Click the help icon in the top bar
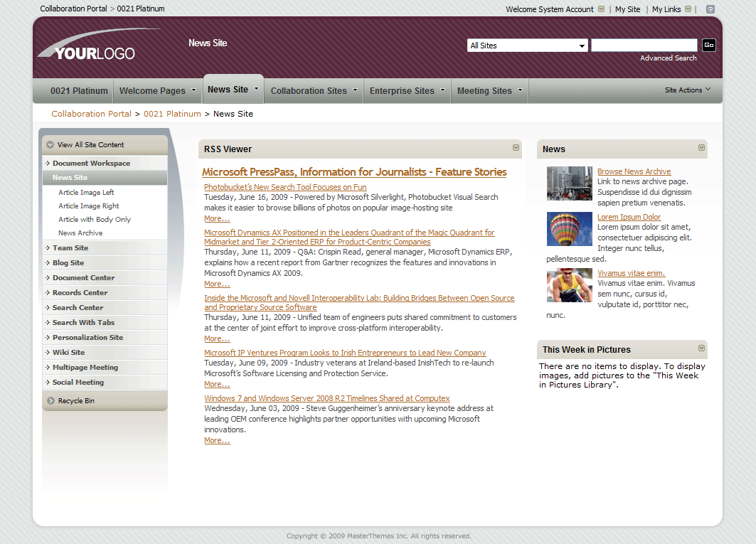This screenshot has height=544, width=756. coord(708,9)
